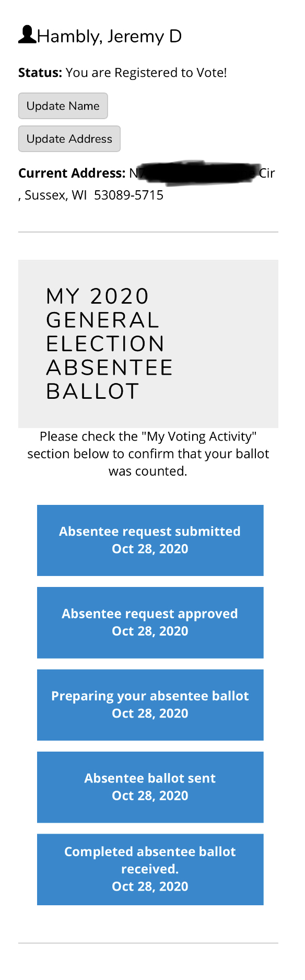The height and width of the screenshot is (980, 305).
Task: Select the Absentee request submitted box
Action: tap(150, 540)
